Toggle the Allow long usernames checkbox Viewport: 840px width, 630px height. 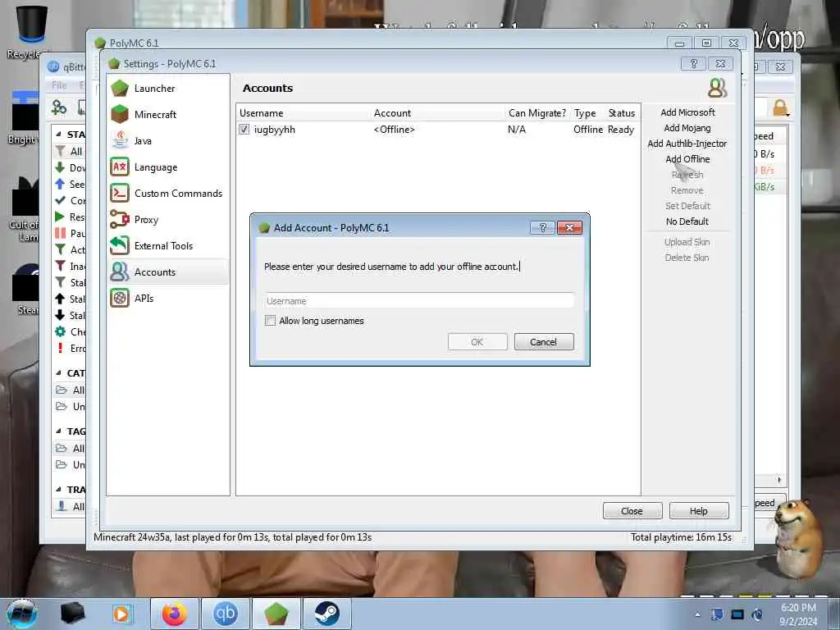(x=271, y=321)
